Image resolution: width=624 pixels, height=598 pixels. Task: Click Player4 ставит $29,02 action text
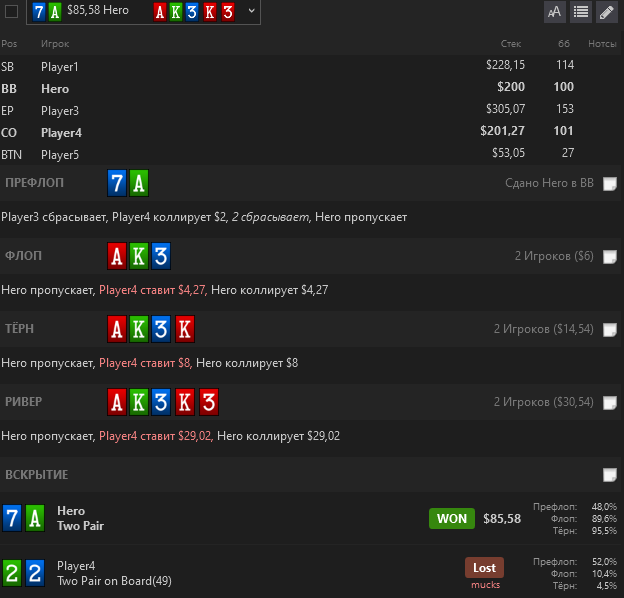156,436
